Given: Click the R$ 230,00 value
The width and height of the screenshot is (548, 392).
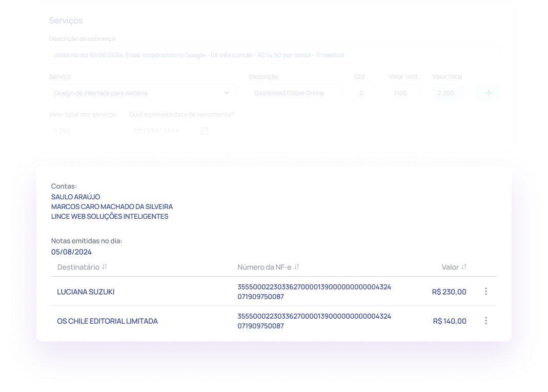Looking at the screenshot, I should [x=449, y=292].
